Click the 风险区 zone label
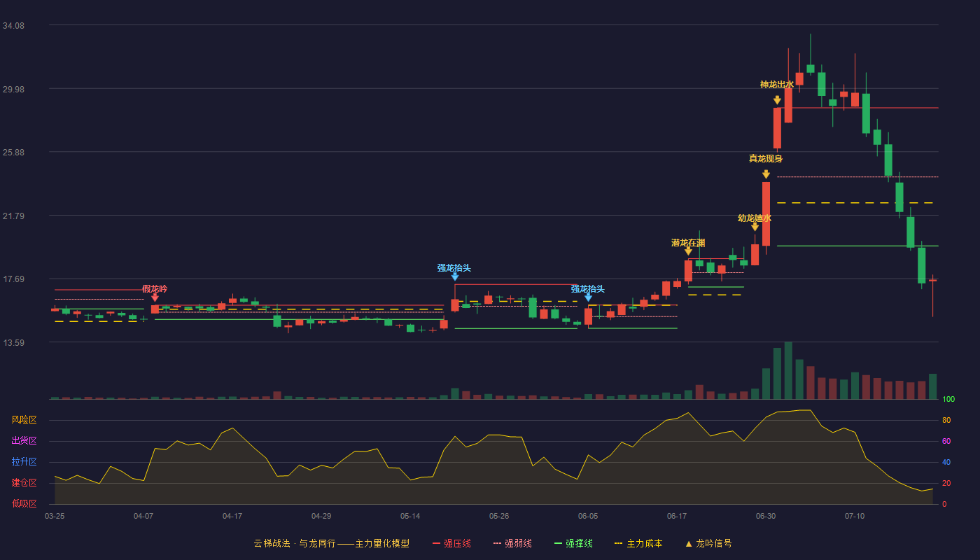Viewport: 980px width, 560px height. click(x=24, y=420)
